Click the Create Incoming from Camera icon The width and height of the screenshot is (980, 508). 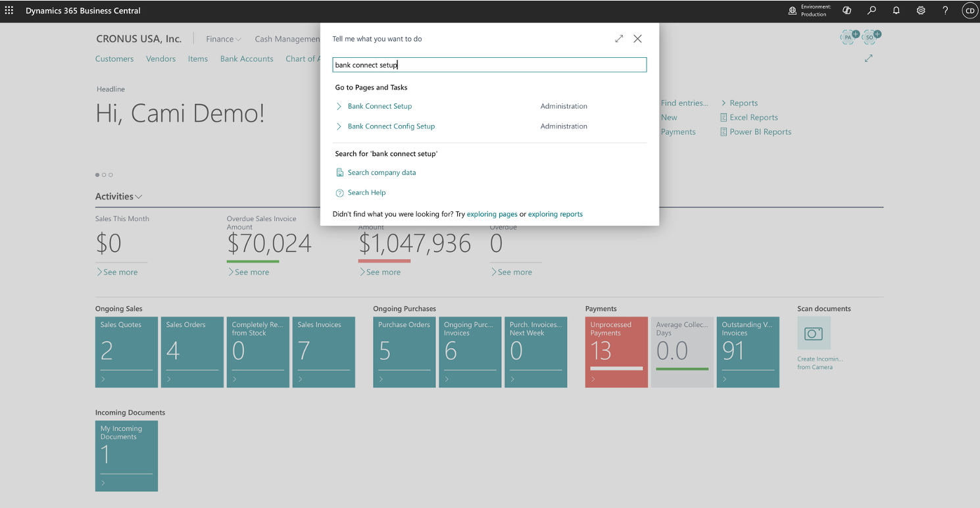[x=814, y=334]
